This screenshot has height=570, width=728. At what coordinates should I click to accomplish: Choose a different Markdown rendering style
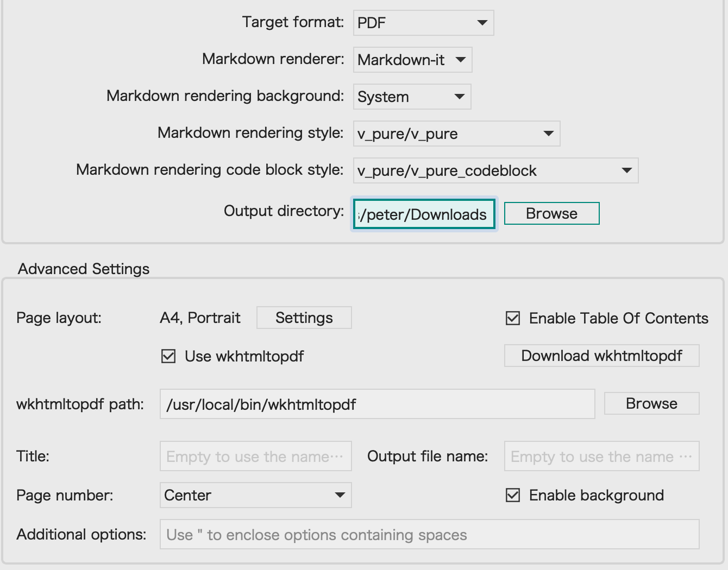pos(457,134)
